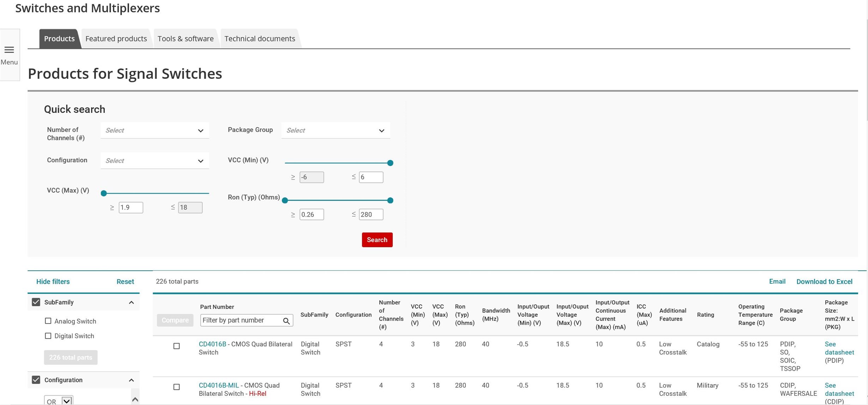Click the Catalog rating cell
This screenshot has height=405, width=868.
(708, 344)
